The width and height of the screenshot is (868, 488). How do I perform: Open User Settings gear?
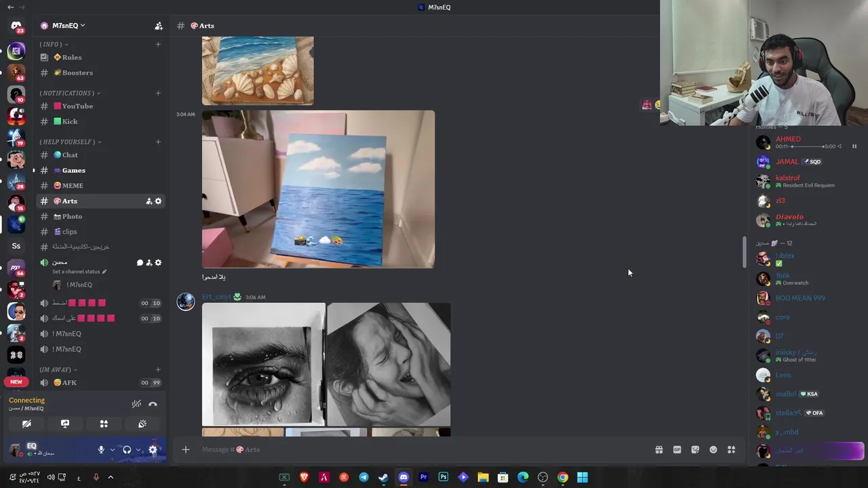(x=153, y=449)
